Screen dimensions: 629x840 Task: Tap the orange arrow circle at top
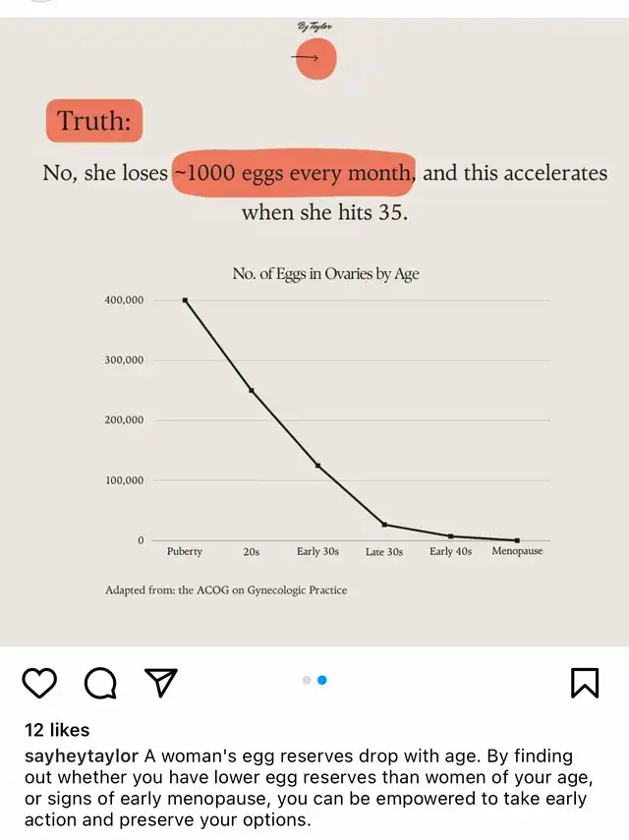pos(314,59)
